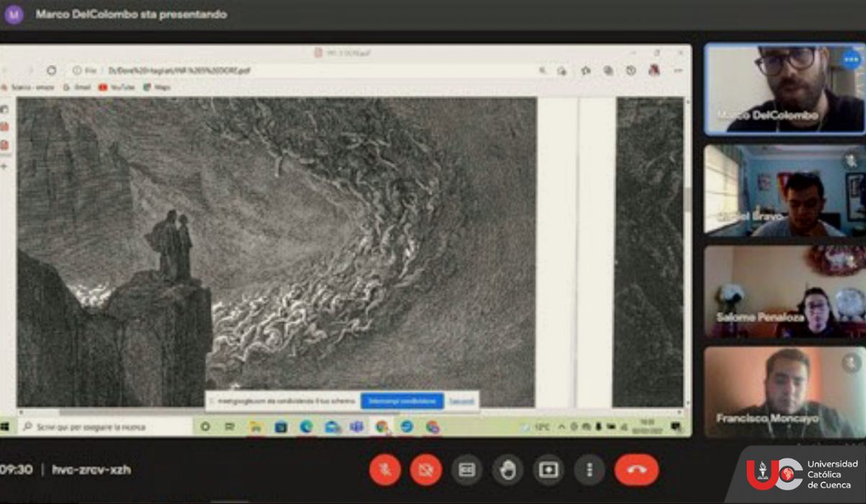Image resolution: width=866 pixels, height=504 pixels.
Task: Open the favorites star icon in the browser toolbar
Action: point(585,71)
